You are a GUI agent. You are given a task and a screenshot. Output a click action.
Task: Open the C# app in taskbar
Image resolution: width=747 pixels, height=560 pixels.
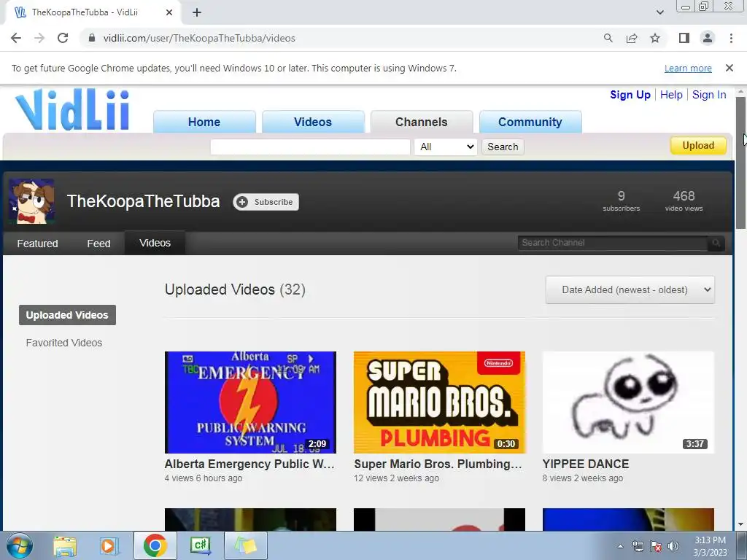[200, 545]
